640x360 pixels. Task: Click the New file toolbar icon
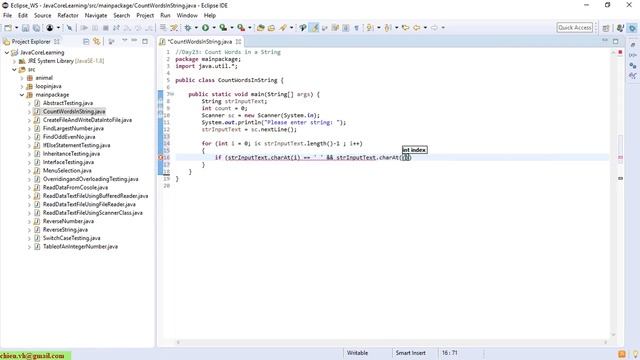point(8,28)
